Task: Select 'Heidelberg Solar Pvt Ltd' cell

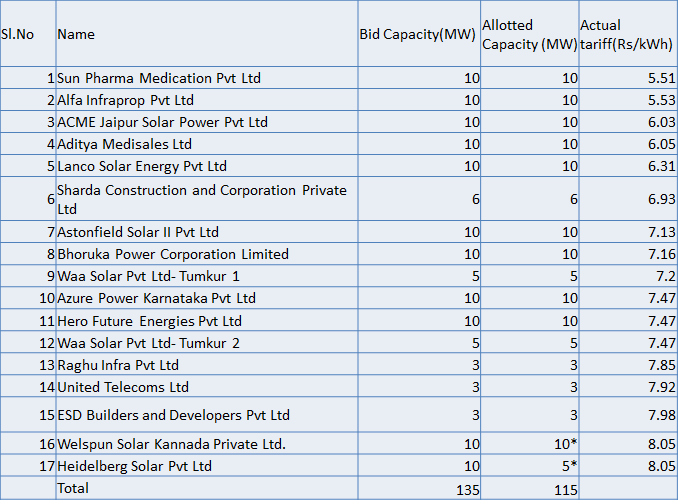Action: coord(207,466)
